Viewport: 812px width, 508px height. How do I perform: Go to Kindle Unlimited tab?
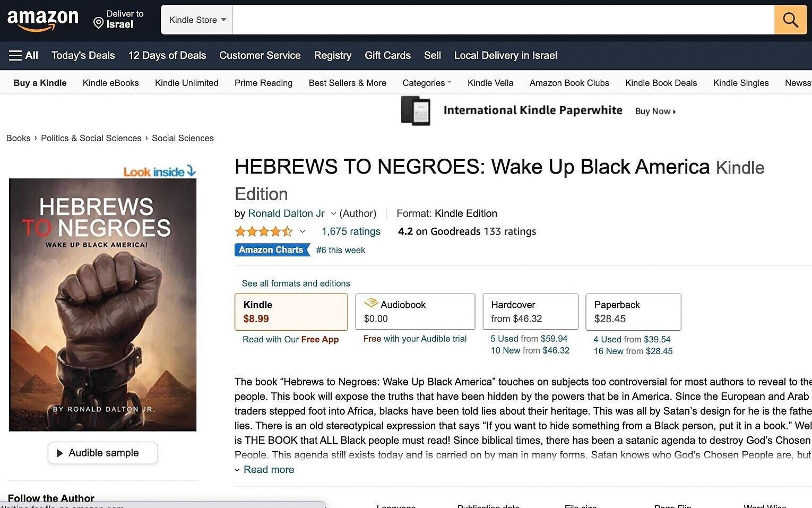(187, 83)
